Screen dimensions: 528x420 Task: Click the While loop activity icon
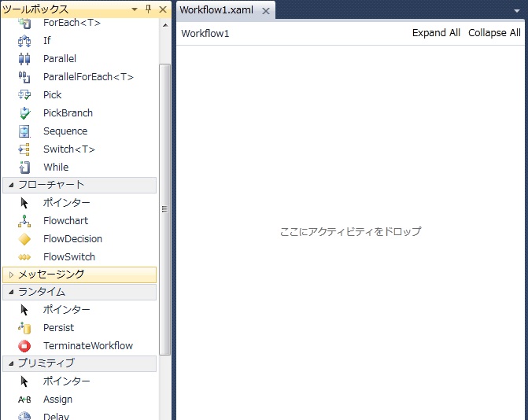point(24,168)
